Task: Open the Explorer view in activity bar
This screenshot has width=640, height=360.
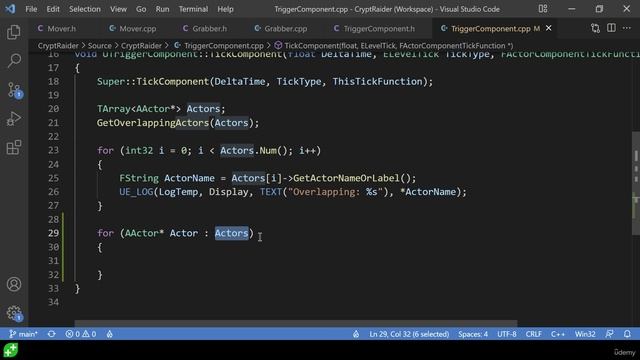Action: point(14,32)
